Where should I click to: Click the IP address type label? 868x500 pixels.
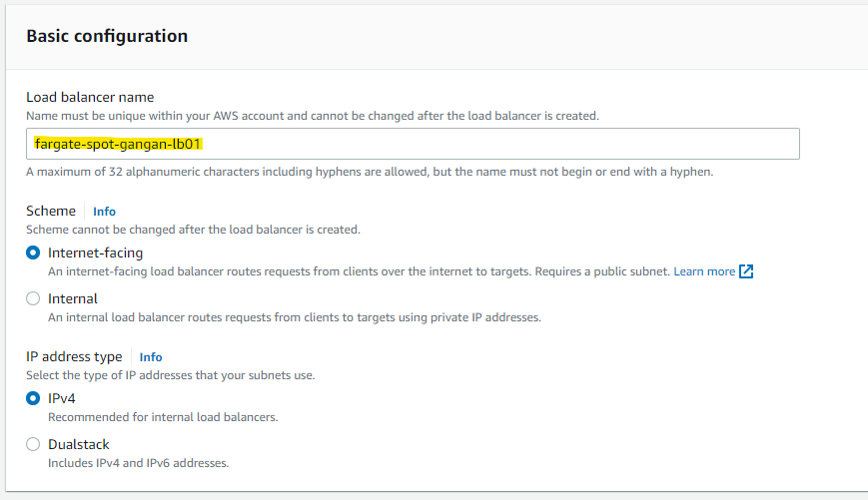pyautogui.click(x=74, y=356)
